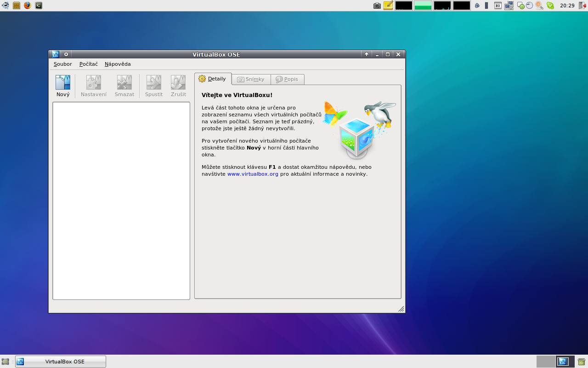Open the www.virtualbox.org link
This screenshot has width=588, height=368.
pos(253,174)
